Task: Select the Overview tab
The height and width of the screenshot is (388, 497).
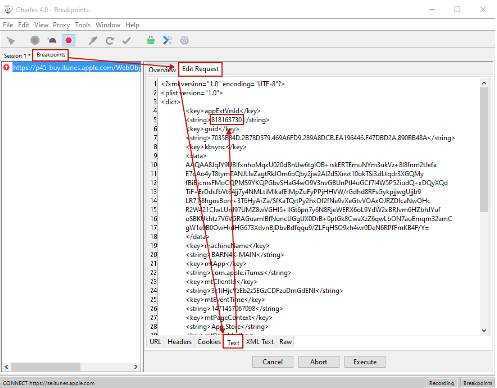Action: click(162, 69)
